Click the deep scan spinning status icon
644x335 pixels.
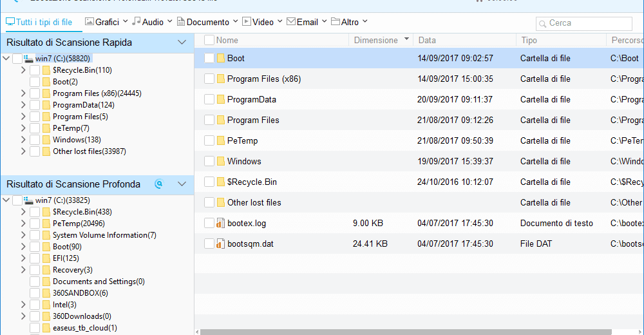tap(159, 184)
